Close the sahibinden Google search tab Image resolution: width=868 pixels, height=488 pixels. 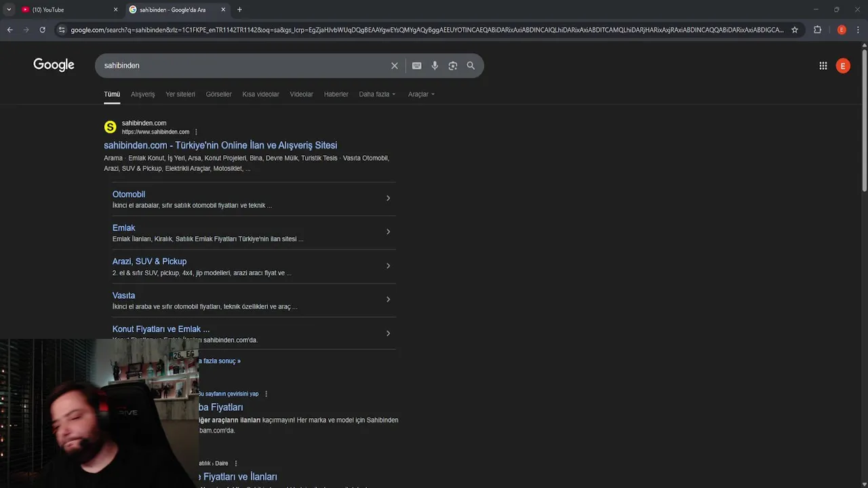223,9
